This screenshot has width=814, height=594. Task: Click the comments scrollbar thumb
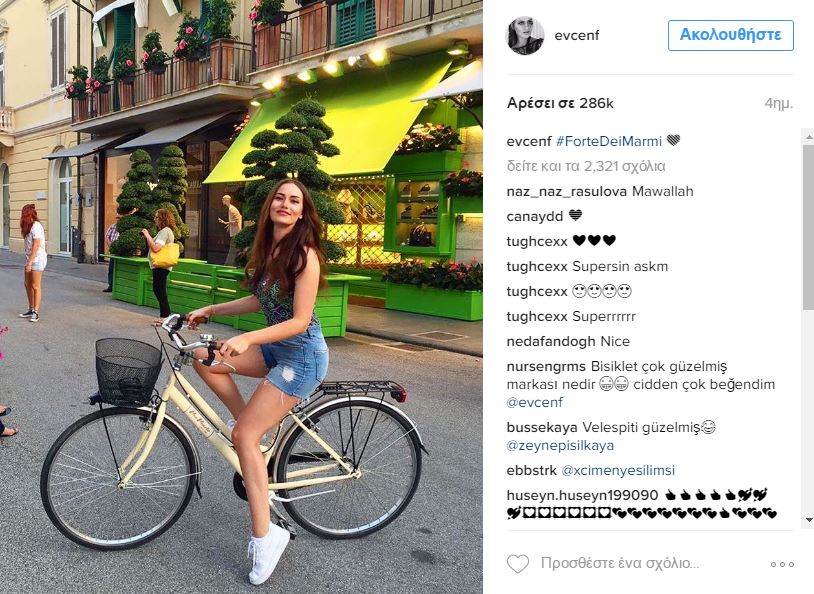pos(808,226)
